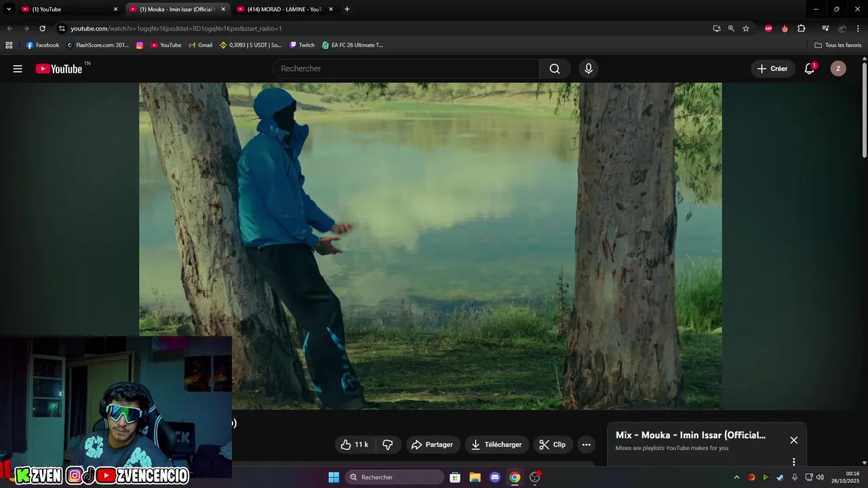Open the Twitch bookmark
The image size is (868, 488).
click(302, 45)
